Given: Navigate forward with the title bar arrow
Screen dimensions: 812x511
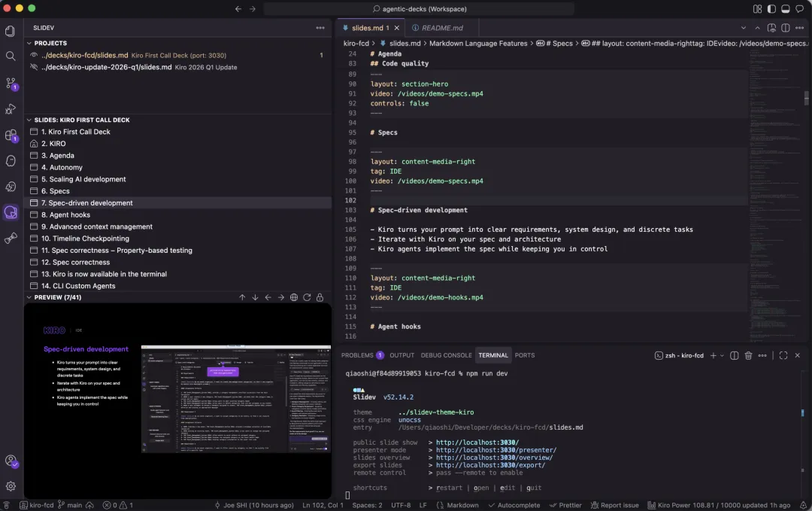Looking at the screenshot, I should [x=252, y=9].
